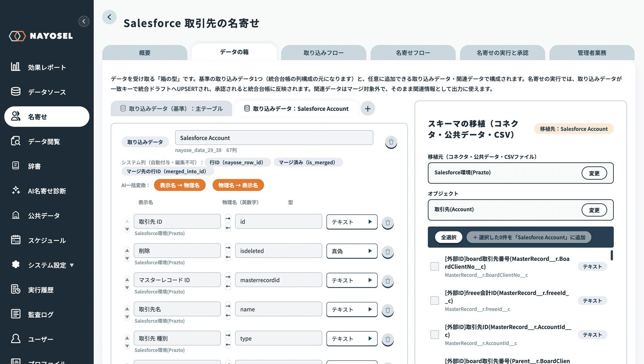The height and width of the screenshot is (364, 644).
Task: Change the 取引先(Account) object
Action: click(x=594, y=210)
